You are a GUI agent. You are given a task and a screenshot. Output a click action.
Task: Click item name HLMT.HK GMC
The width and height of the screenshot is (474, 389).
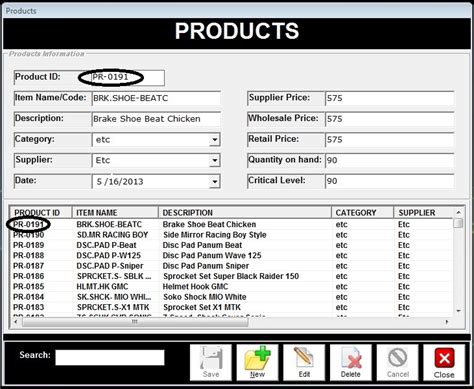(102, 286)
